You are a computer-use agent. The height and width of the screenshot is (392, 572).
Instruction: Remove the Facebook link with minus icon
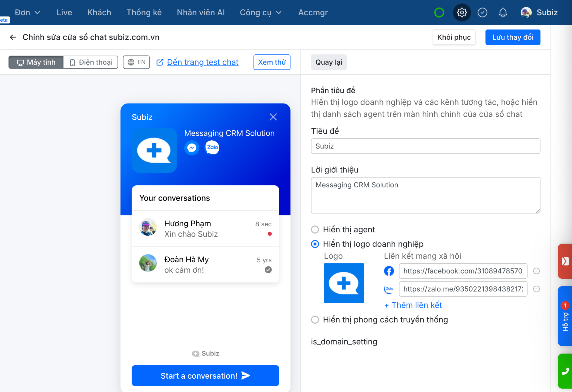(x=536, y=271)
